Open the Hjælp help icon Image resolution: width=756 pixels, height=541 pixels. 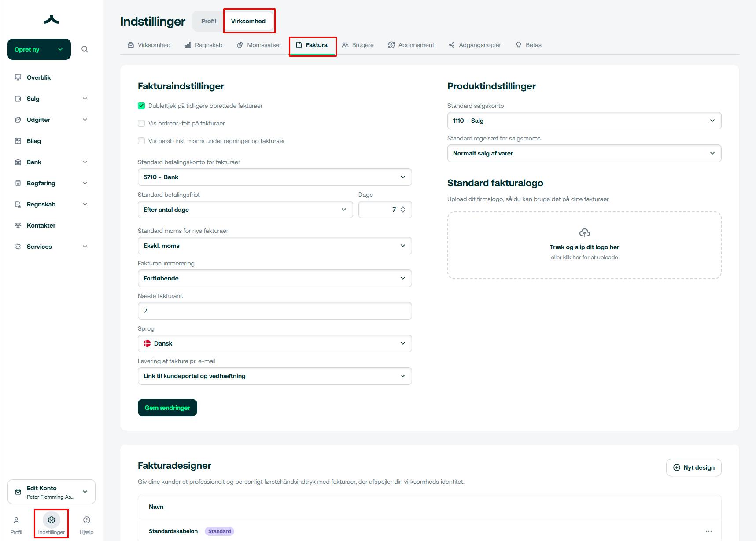87,520
